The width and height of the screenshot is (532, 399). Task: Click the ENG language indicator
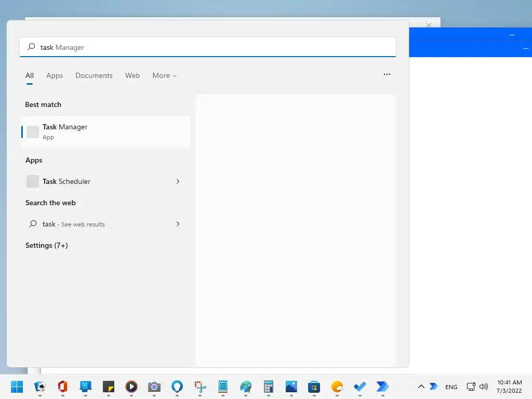point(451,387)
